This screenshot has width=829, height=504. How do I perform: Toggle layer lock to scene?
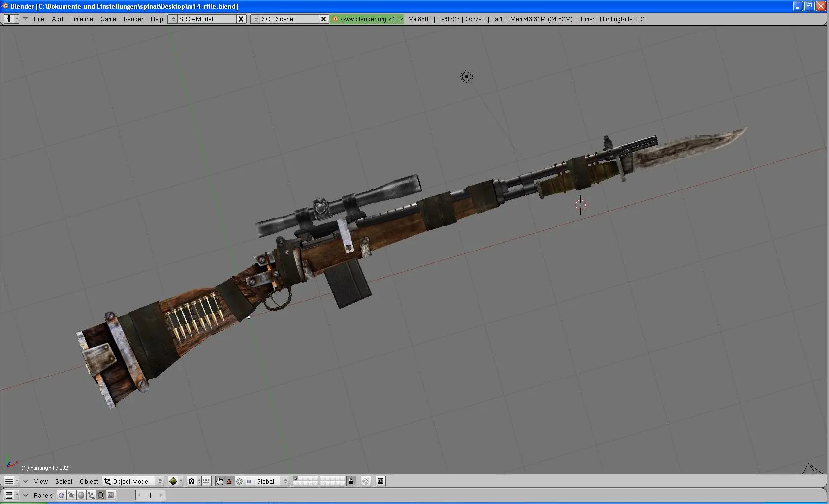(351, 481)
